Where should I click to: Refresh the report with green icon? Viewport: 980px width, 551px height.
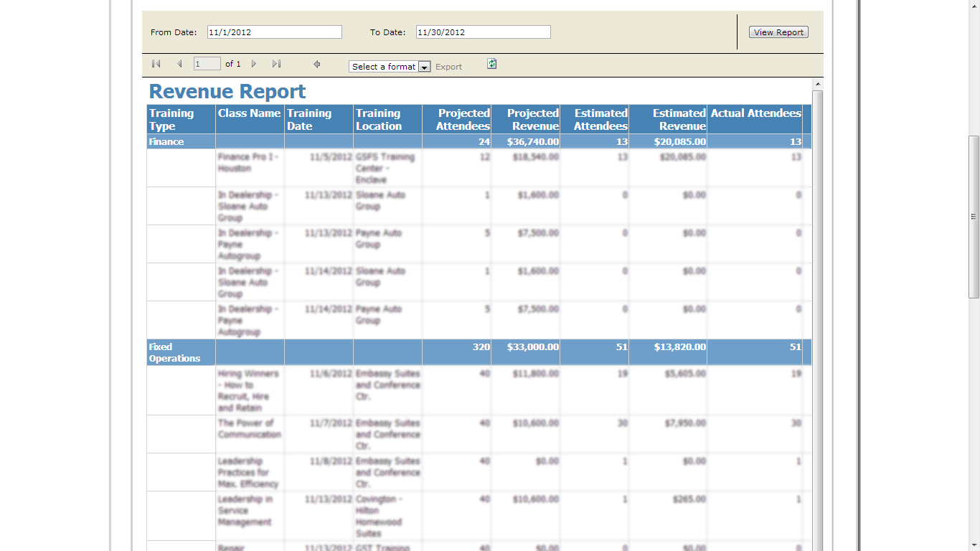pos(491,64)
